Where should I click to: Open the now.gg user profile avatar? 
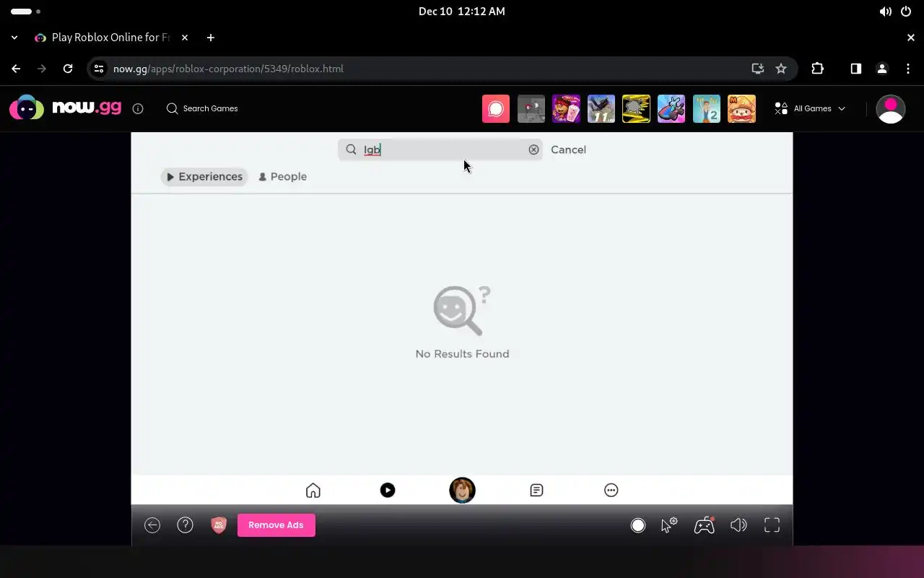coord(890,108)
